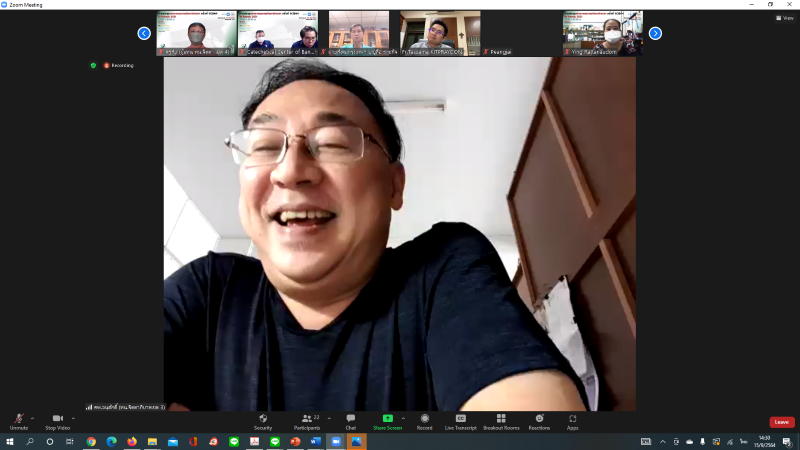Open Breakout Rooms

click(501, 422)
